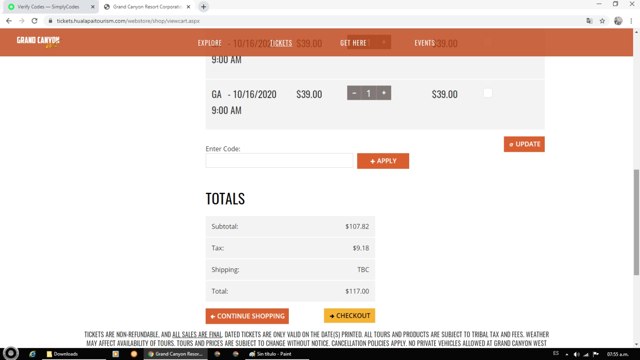The height and width of the screenshot is (360, 640).
Task: Go to Grand Canyon West home logo
Action: (x=38, y=42)
